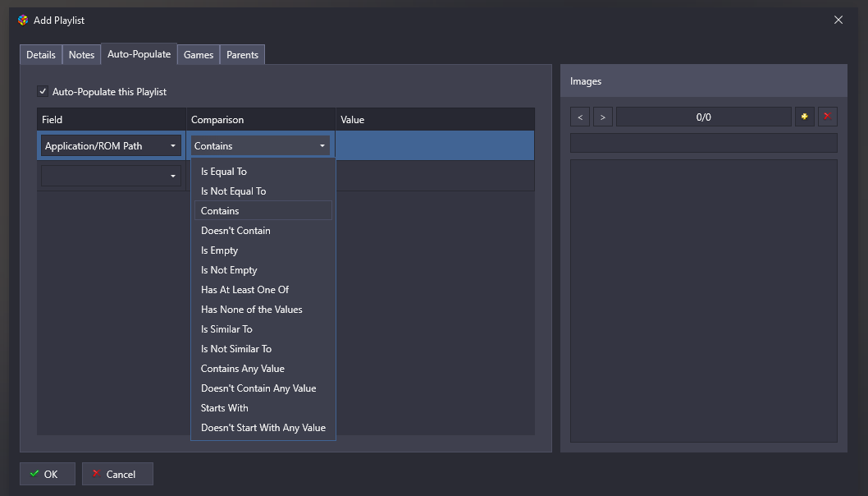
Task: Uncheck Auto-Populate this Playlist checkbox
Action: point(43,92)
